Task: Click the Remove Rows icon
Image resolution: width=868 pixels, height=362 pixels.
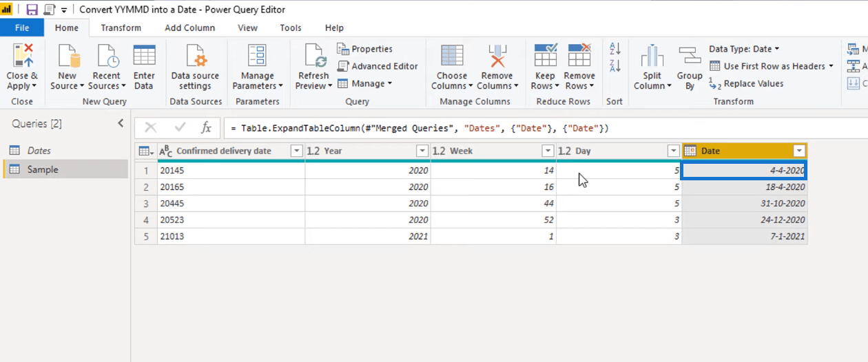Action: (579, 56)
